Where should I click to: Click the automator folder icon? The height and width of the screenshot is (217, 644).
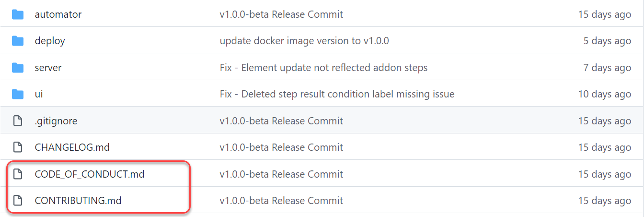tap(18, 14)
